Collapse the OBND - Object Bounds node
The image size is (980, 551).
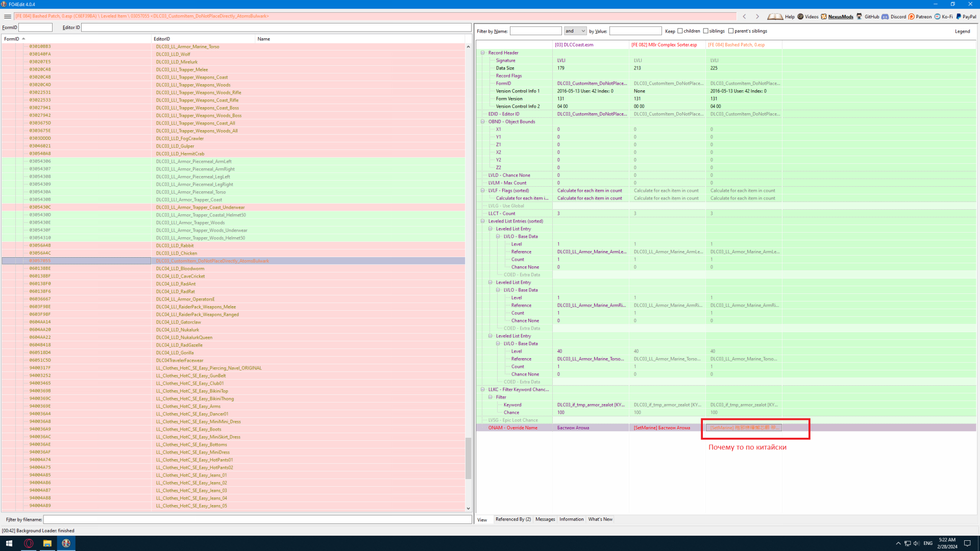482,121
